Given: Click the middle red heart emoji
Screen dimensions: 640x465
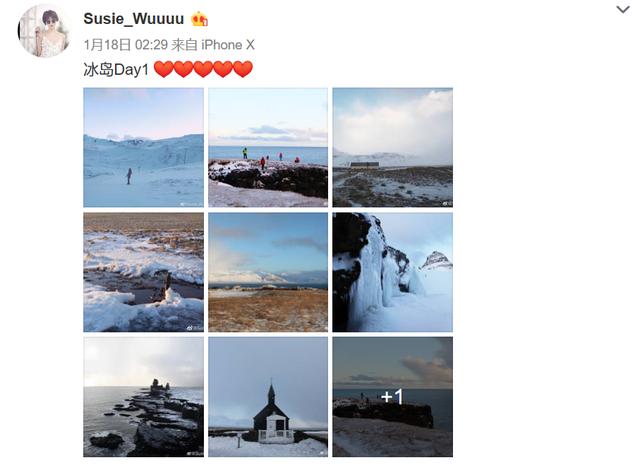Looking at the screenshot, I should click(203, 69).
